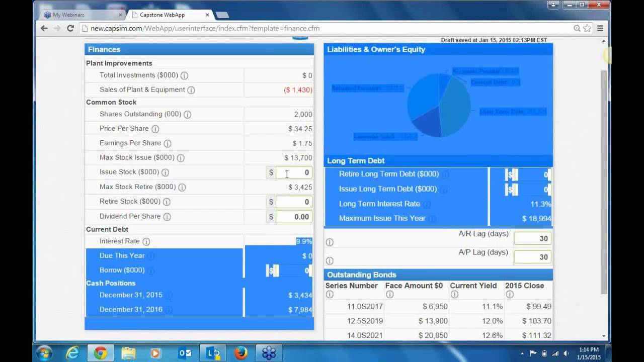644x362 pixels.
Task: Show info under Current Yield column
Action: click(x=454, y=295)
